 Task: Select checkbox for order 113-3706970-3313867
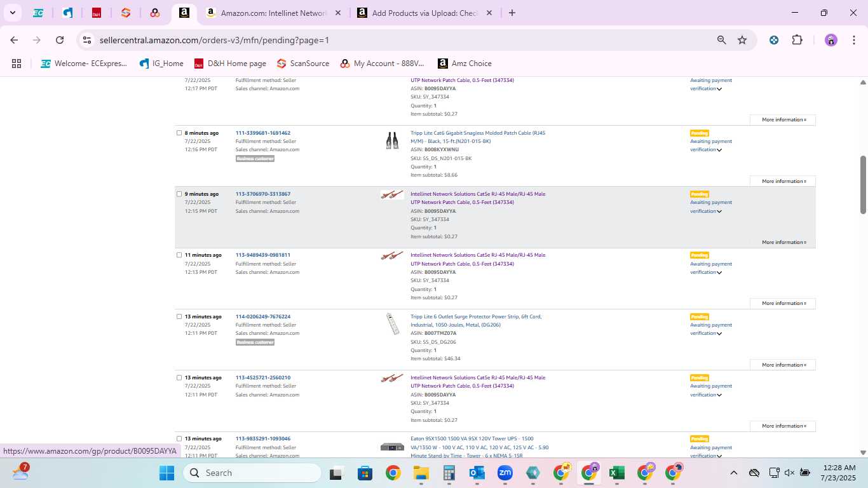pyautogui.click(x=179, y=194)
